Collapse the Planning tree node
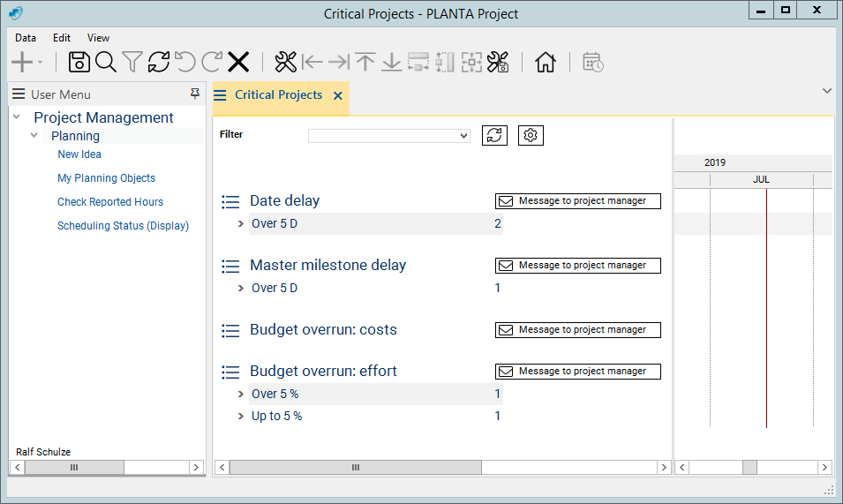Viewport: 843px width, 504px height. pos(34,135)
